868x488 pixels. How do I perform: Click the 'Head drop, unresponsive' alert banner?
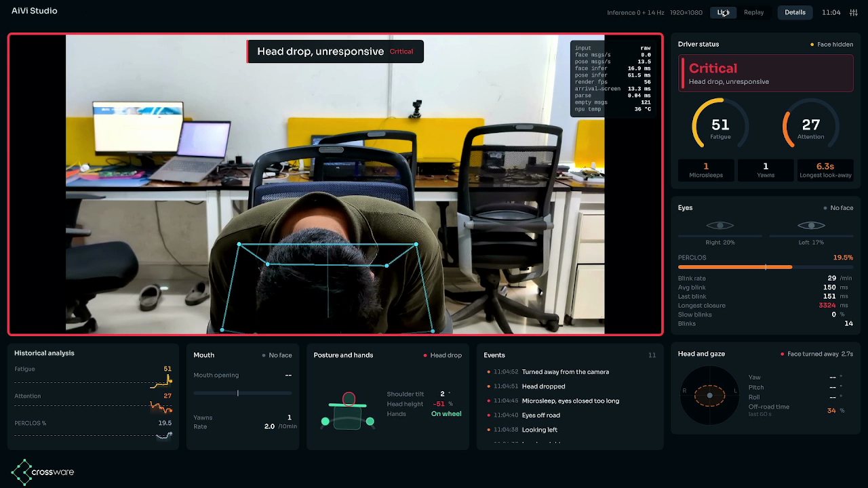335,52
